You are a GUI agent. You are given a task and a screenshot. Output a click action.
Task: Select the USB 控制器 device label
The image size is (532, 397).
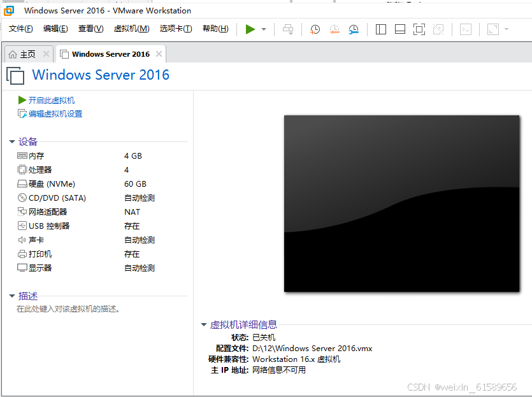pos(49,226)
